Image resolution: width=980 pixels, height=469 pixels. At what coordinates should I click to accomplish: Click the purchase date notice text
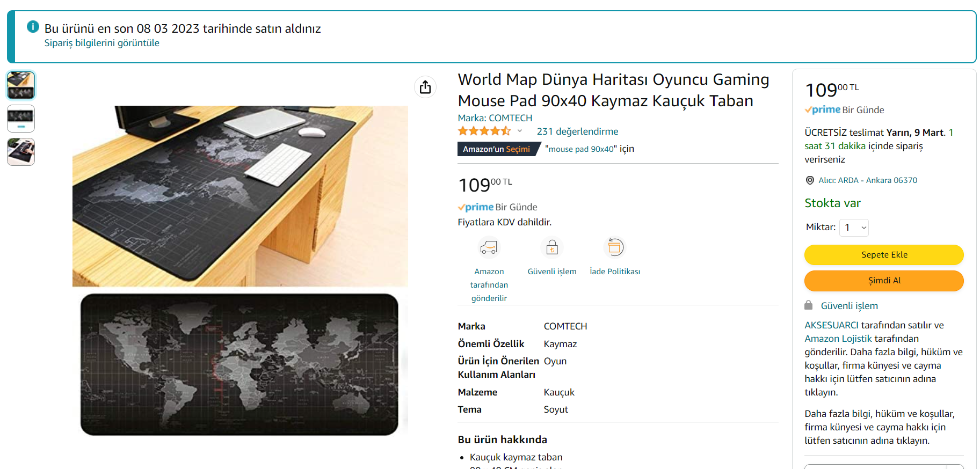(x=183, y=28)
